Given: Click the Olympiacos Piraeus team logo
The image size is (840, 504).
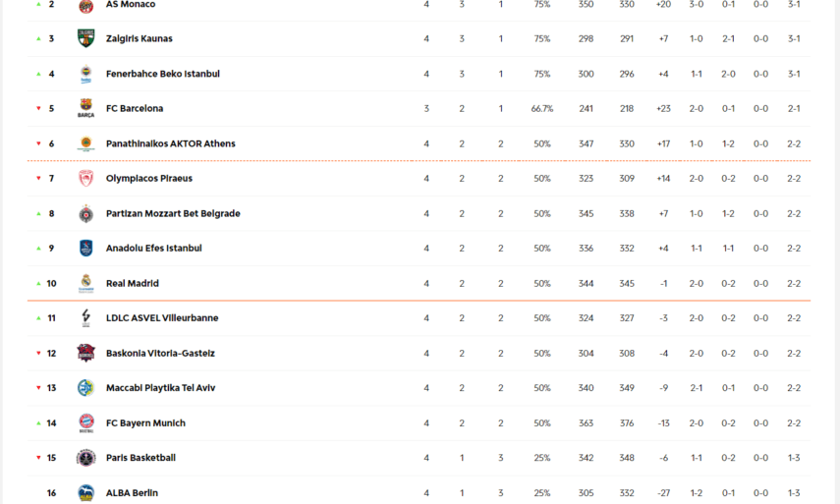Looking at the screenshot, I should tap(85, 179).
